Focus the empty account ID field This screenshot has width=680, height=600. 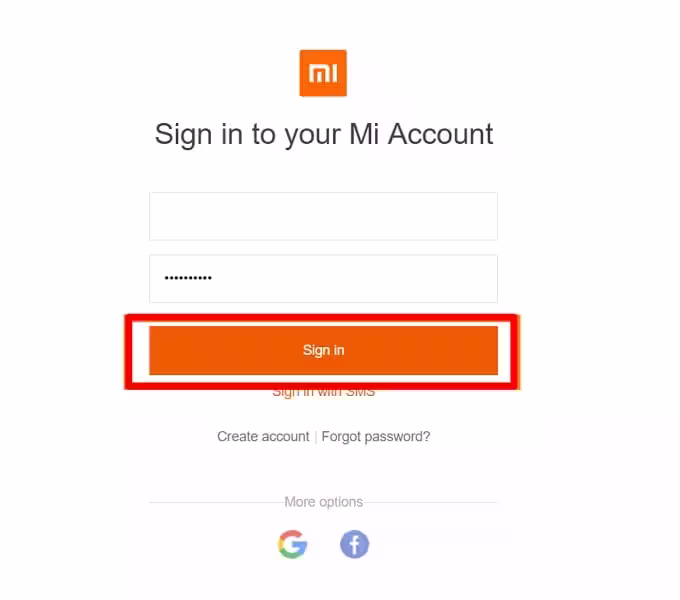324,216
